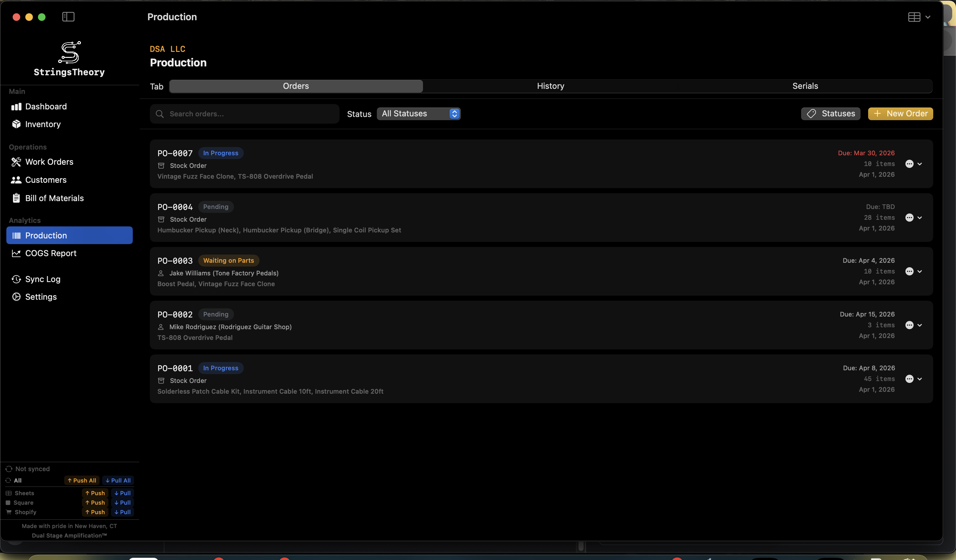Click the New Order button

click(900, 114)
